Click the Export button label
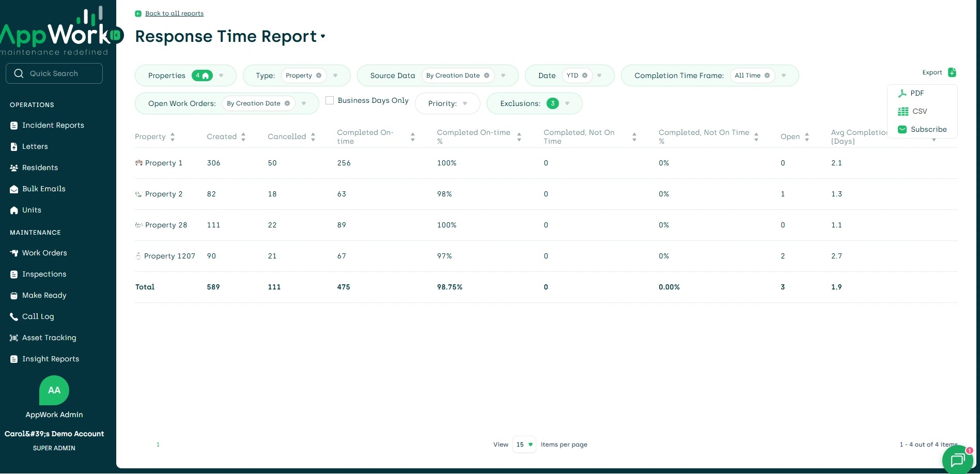 (932, 72)
